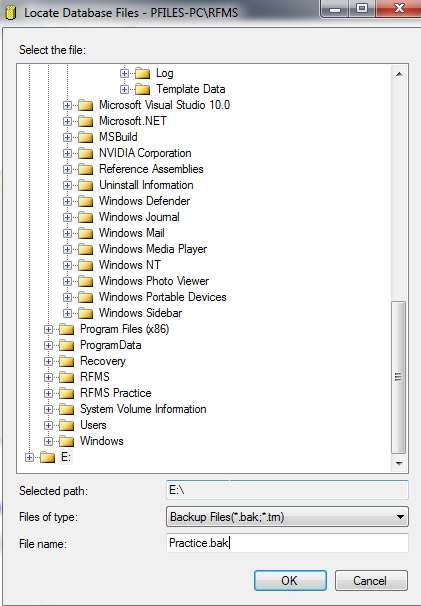Expand the Program Files (x86) folder
The height and width of the screenshot is (606, 421).
click(x=48, y=329)
